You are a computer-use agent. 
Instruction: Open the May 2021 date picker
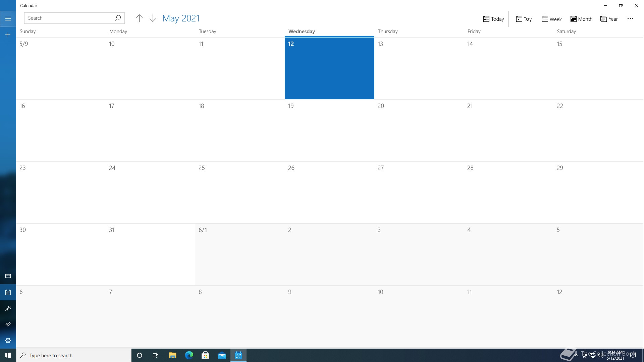click(181, 18)
